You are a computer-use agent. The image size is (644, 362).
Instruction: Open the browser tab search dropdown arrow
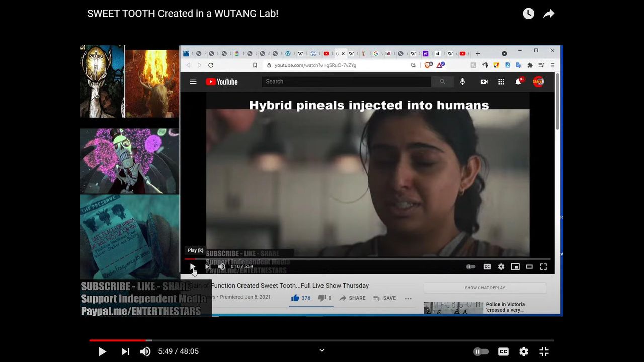[504, 53]
